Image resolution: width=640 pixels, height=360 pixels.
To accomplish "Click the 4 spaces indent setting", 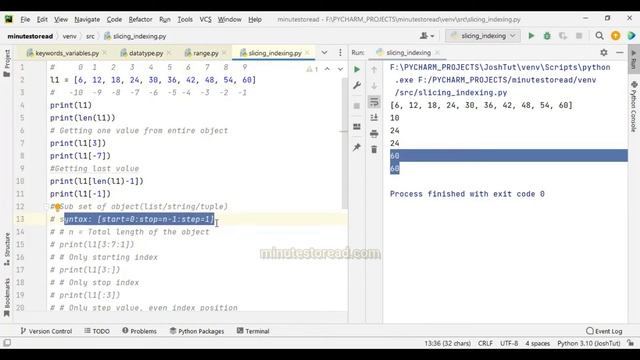I will point(538,343).
